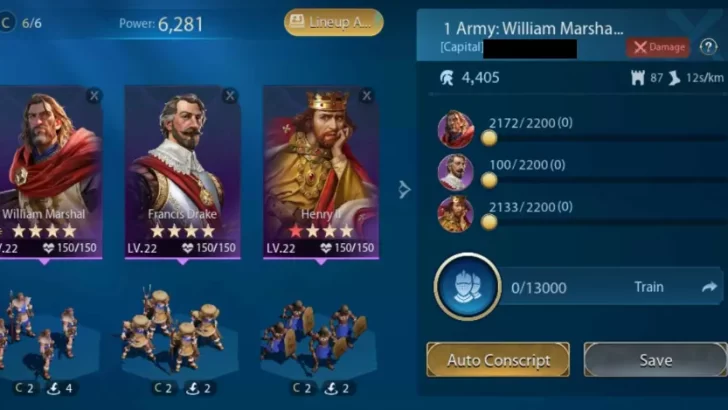Image resolution: width=728 pixels, height=410 pixels.
Task: Select Henry II's round portrait icon
Action: pos(455,214)
